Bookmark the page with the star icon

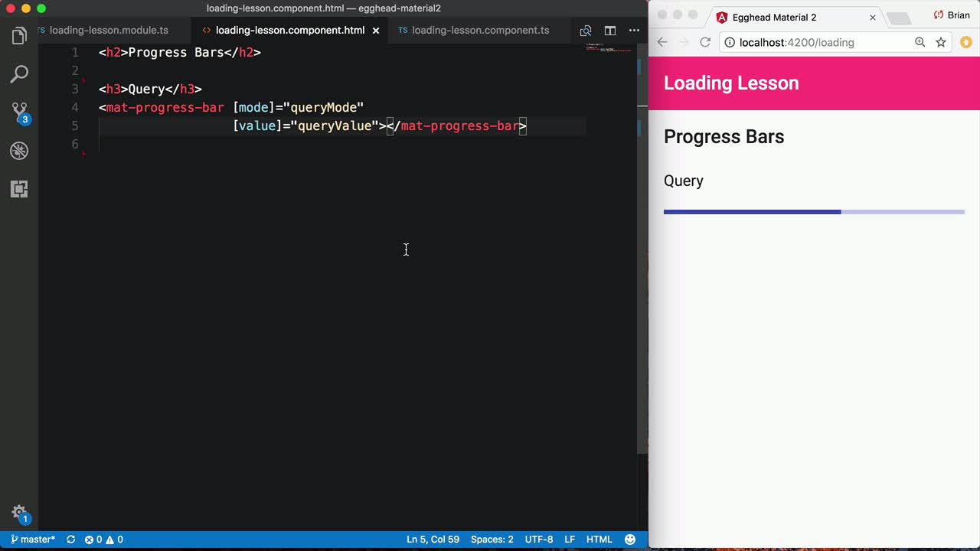(940, 42)
